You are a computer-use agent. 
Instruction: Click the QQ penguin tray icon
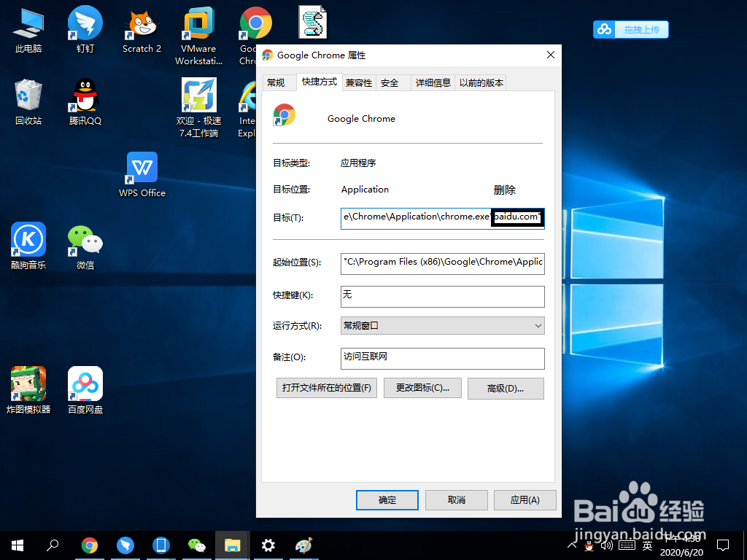click(589, 545)
